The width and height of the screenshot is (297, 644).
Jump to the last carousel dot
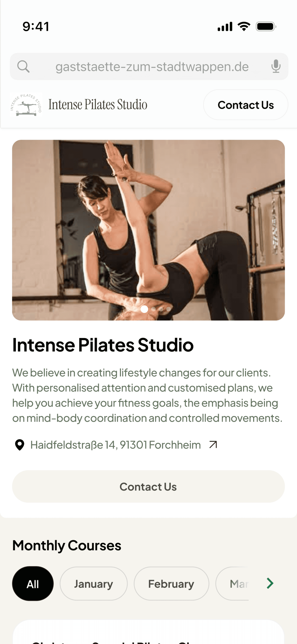pos(169,309)
